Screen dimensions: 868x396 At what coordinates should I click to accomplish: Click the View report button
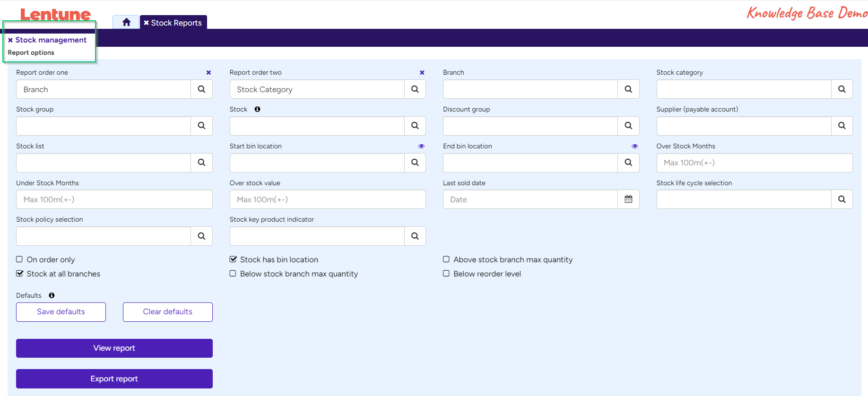click(114, 348)
